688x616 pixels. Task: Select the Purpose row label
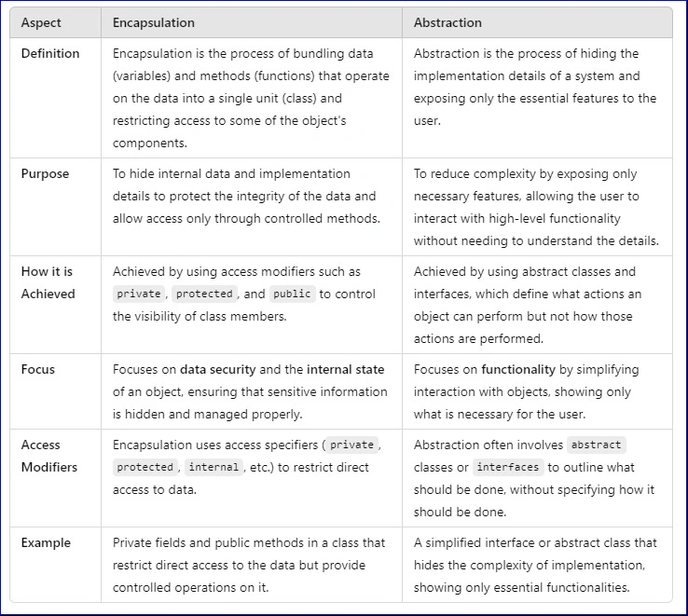tap(45, 173)
